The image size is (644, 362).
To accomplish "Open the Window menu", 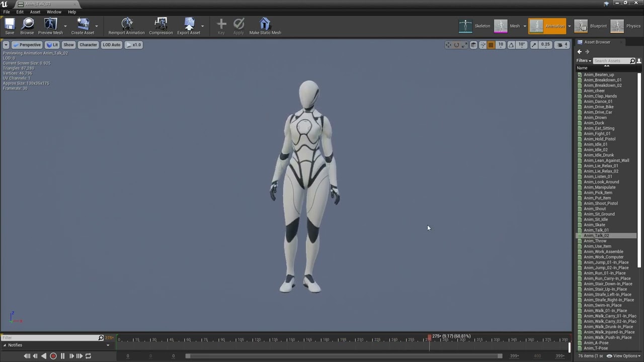I will point(54,12).
